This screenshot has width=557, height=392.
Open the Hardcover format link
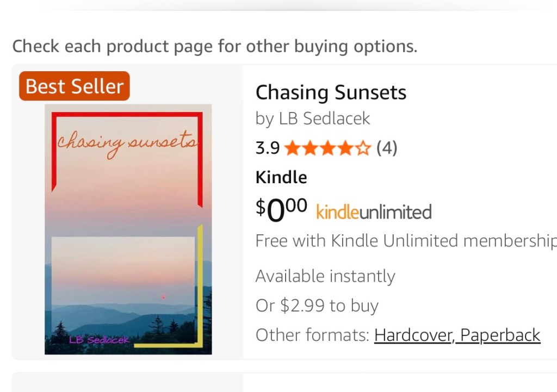coord(414,335)
